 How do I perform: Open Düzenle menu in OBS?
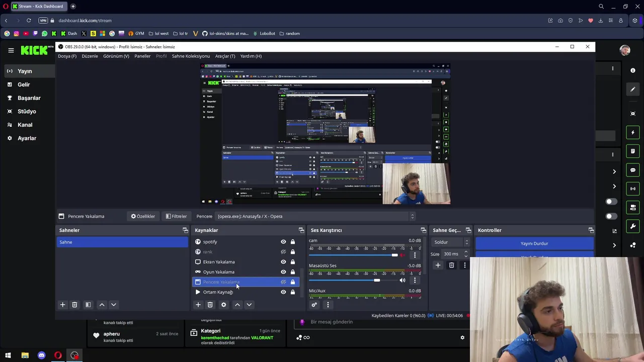90,56
